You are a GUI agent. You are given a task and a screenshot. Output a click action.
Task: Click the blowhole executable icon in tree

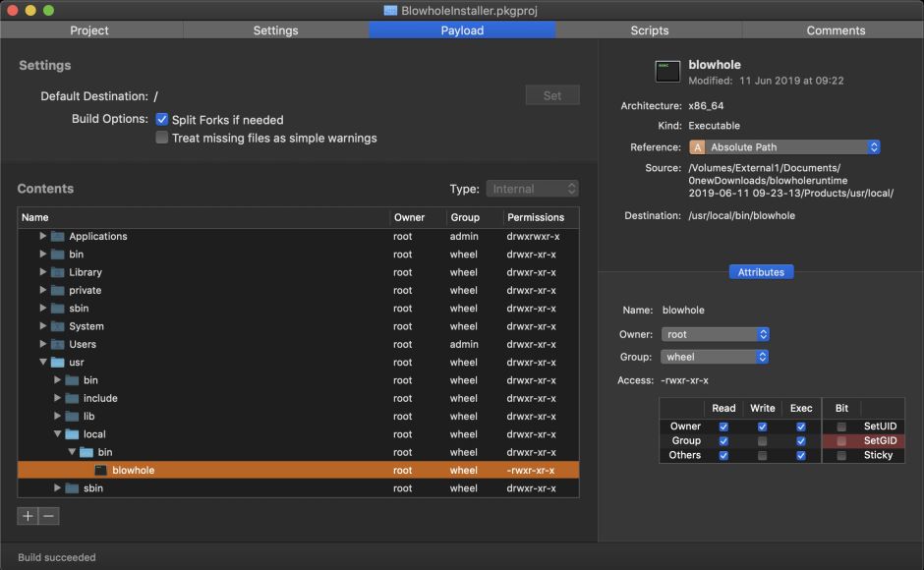[101, 471]
